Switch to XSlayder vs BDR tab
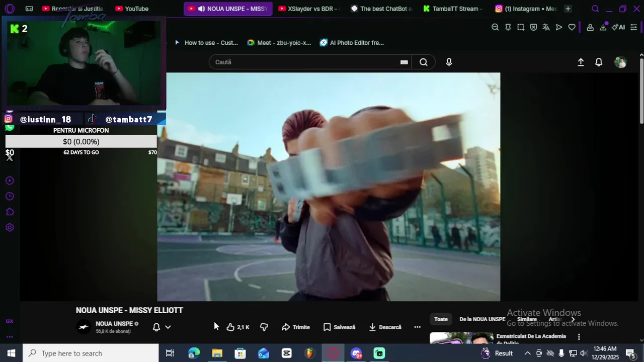This screenshot has width=644, height=362. point(309,9)
